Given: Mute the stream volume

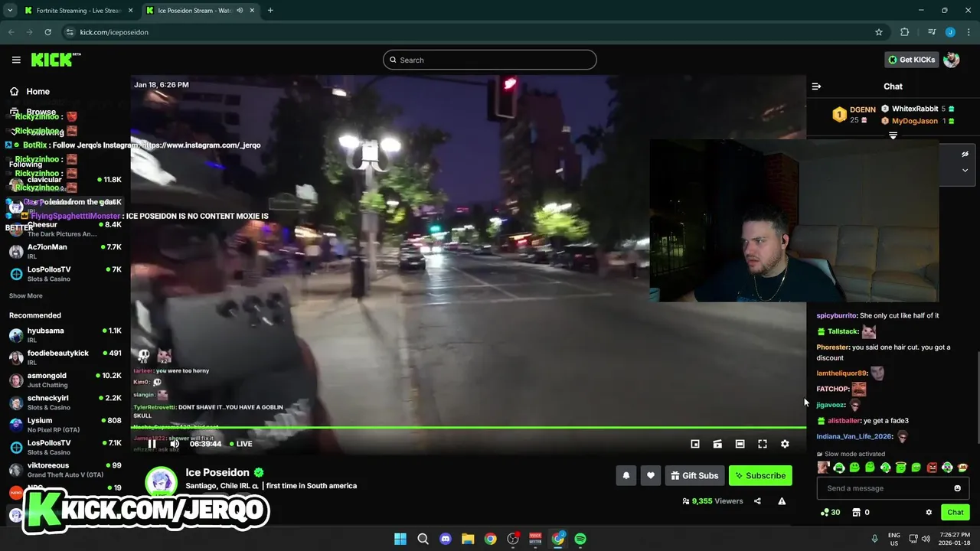Looking at the screenshot, I should [175, 444].
